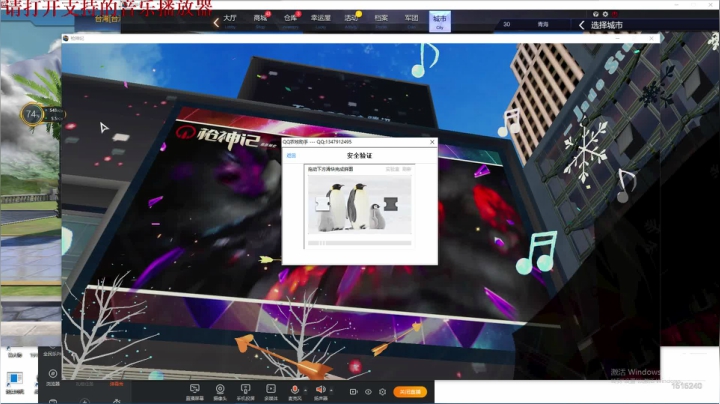
Task: Toggle the eye preview icon in streaming toolbar
Action: pos(368,392)
